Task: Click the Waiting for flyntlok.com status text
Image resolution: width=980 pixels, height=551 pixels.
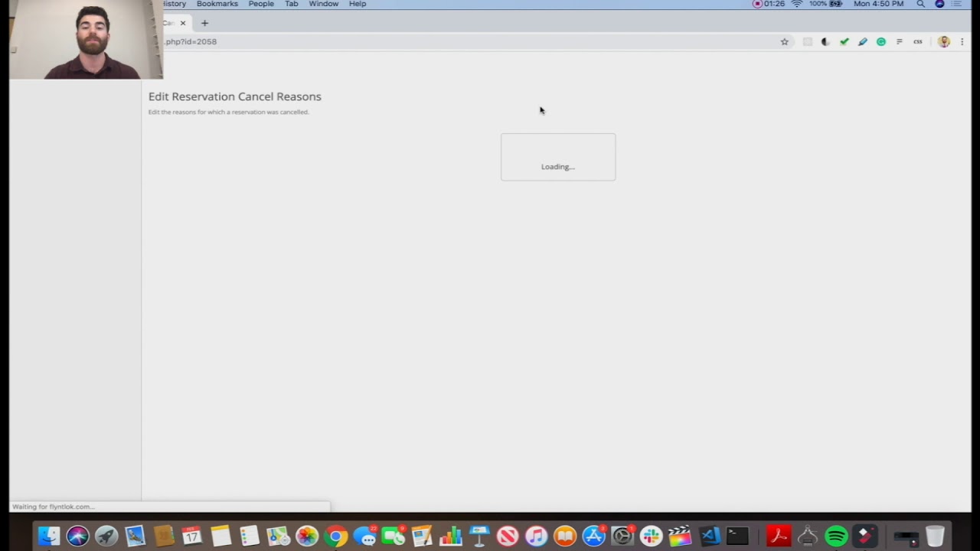Action: (52, 506)
